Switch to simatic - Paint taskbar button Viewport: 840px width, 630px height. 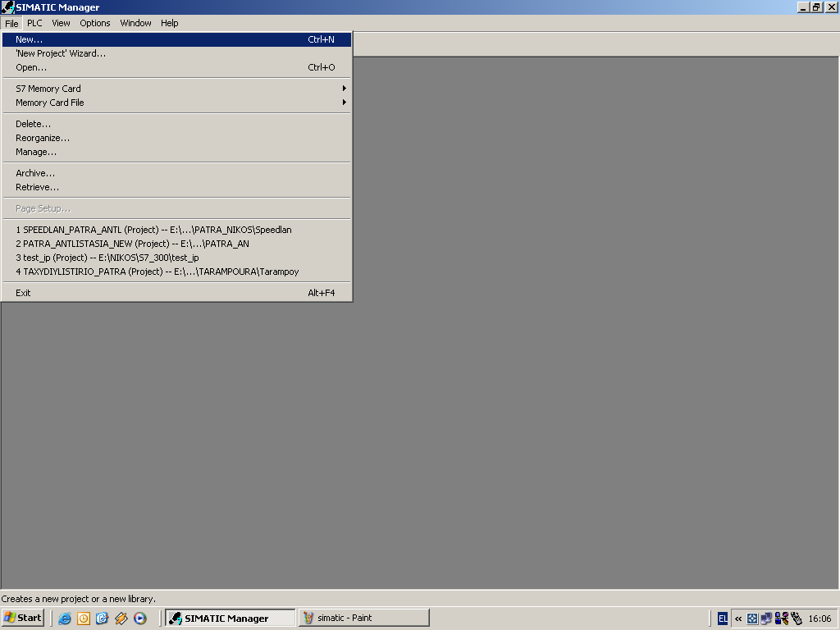click(364, 618)
